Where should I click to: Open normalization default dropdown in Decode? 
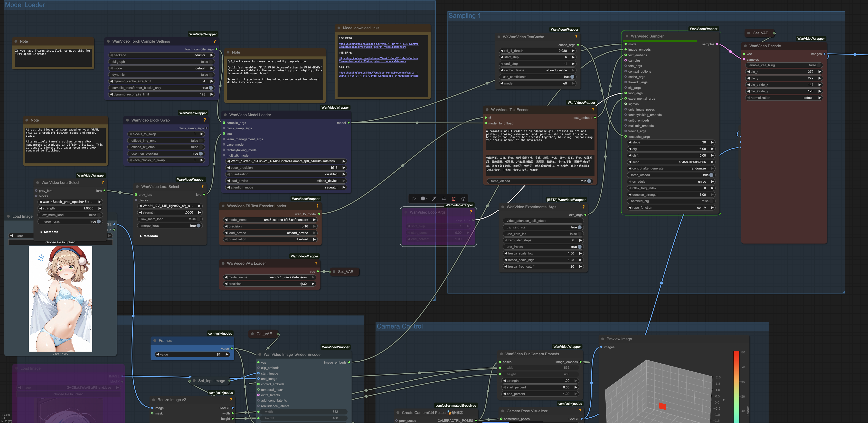(x=784, y=98)
